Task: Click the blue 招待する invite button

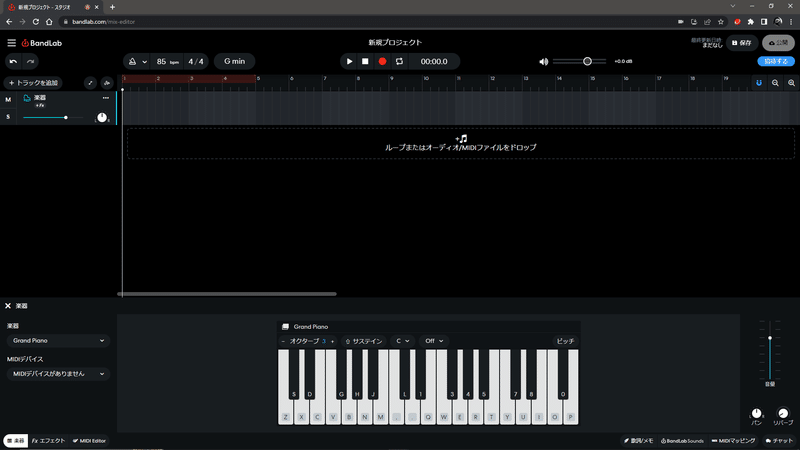Action: (x=776, y=61)
